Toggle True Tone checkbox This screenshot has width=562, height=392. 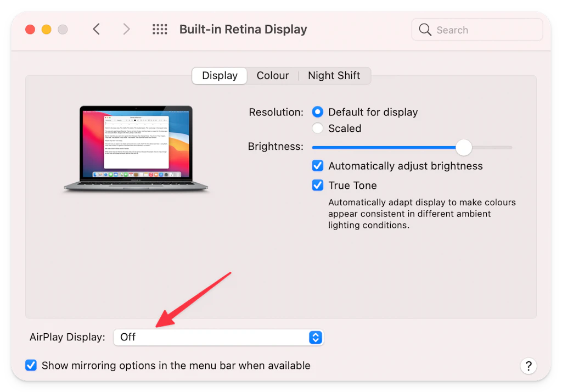[318, 185]
